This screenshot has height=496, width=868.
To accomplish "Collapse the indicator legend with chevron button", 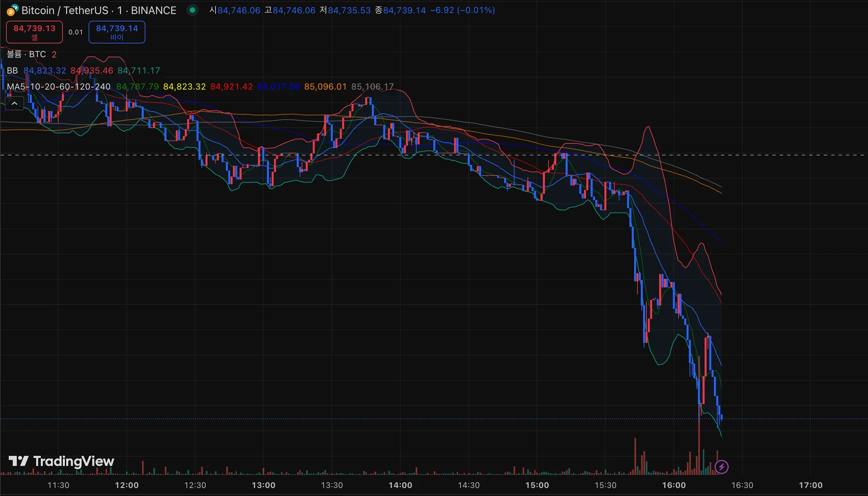I will (x=14, y=103).
